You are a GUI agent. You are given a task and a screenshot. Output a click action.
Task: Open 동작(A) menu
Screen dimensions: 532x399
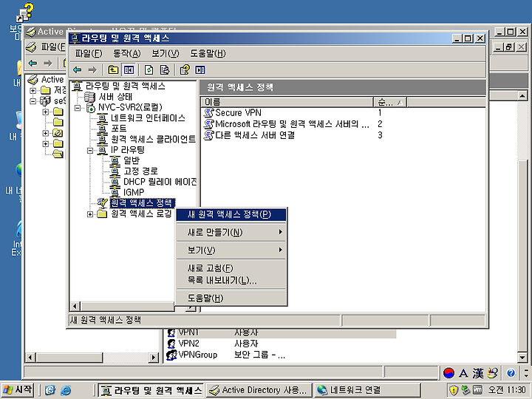(x=127, y=54)
